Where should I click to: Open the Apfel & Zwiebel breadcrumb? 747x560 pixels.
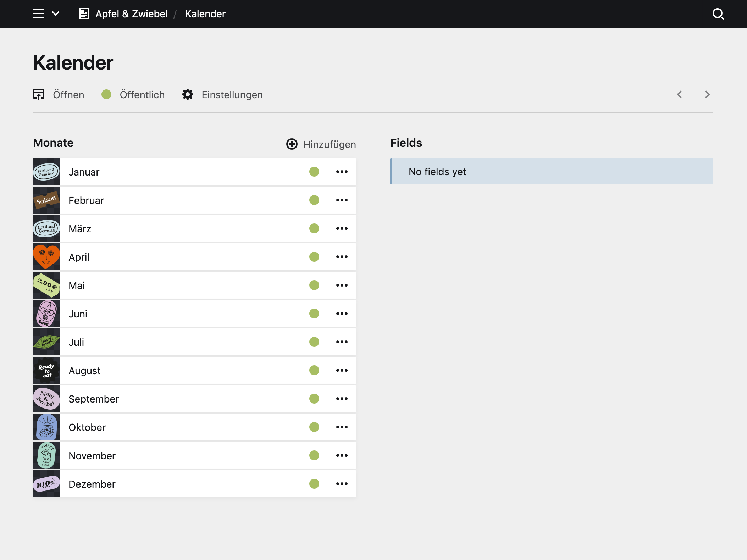[x=132, y=14]
